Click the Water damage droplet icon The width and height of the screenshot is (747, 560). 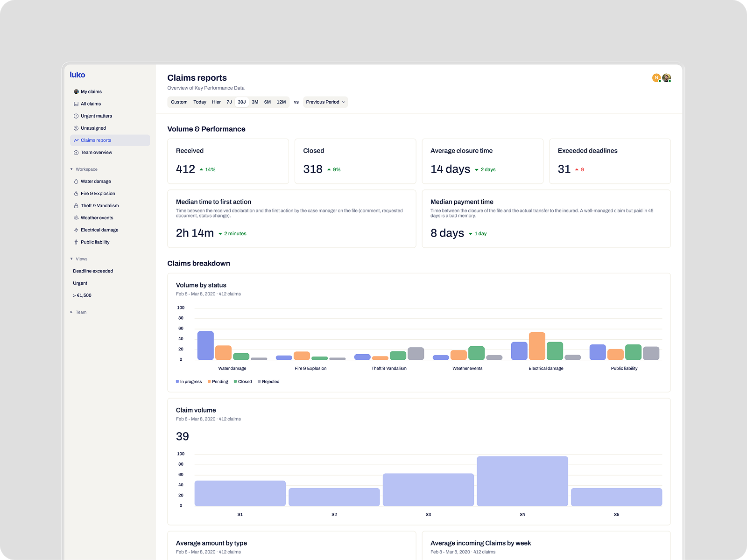click(x=76, y=182)
